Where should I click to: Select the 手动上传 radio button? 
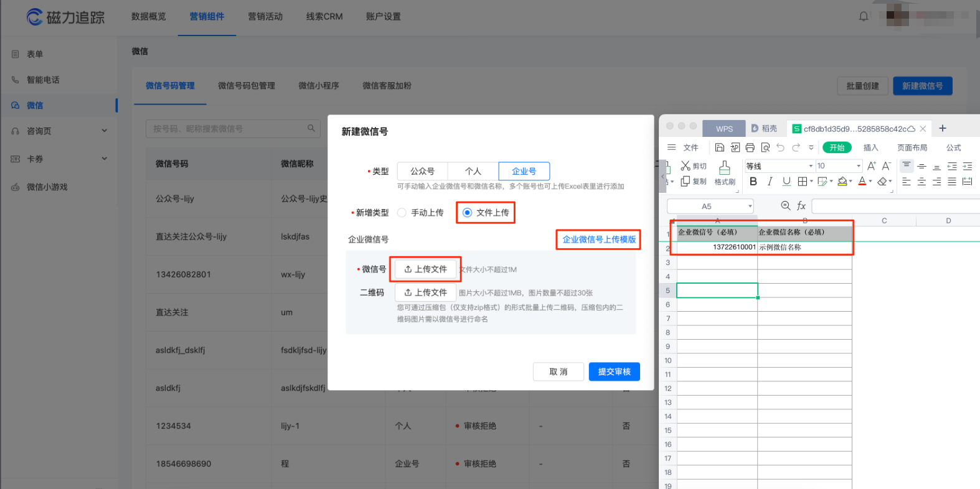(402, 213)
